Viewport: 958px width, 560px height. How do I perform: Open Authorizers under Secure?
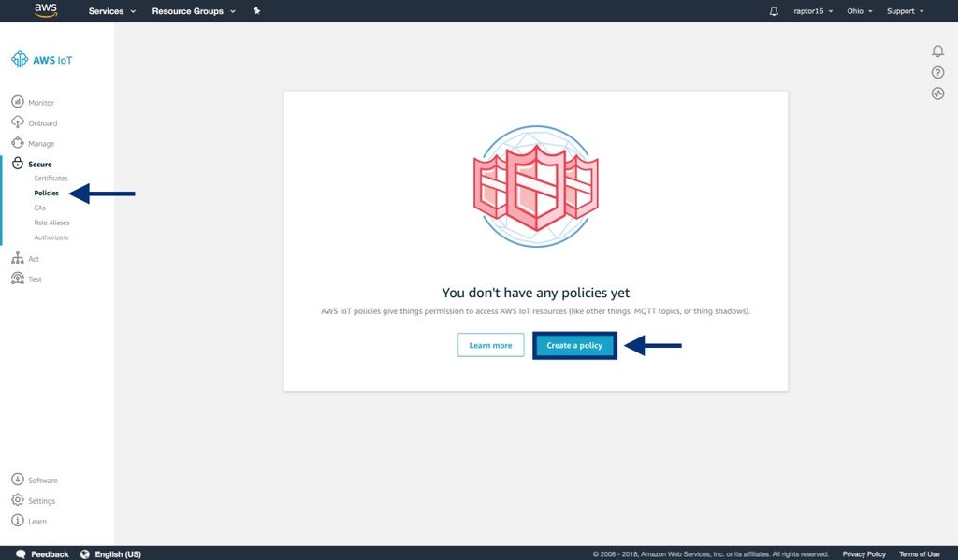click(x=51, y=237)
